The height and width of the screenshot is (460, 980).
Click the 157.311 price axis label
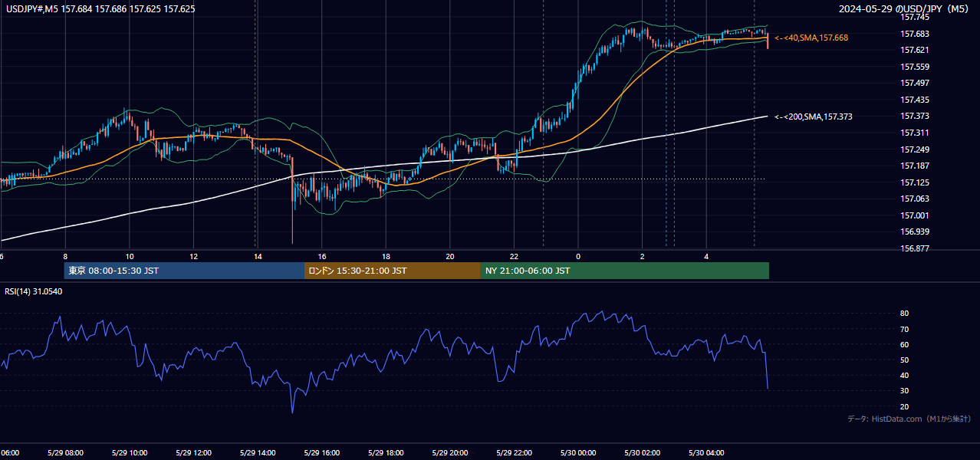[914, 133]
